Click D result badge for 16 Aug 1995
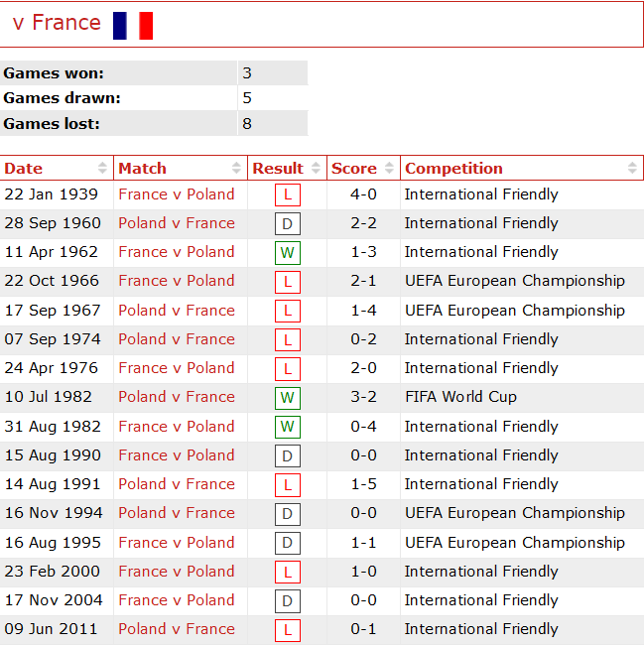 (288, 544)
